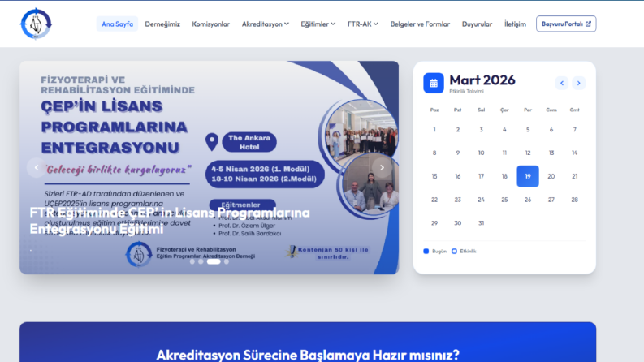
Task: Click the blue calendar icon
Action: pyautogui.click(x=434, y=83)
